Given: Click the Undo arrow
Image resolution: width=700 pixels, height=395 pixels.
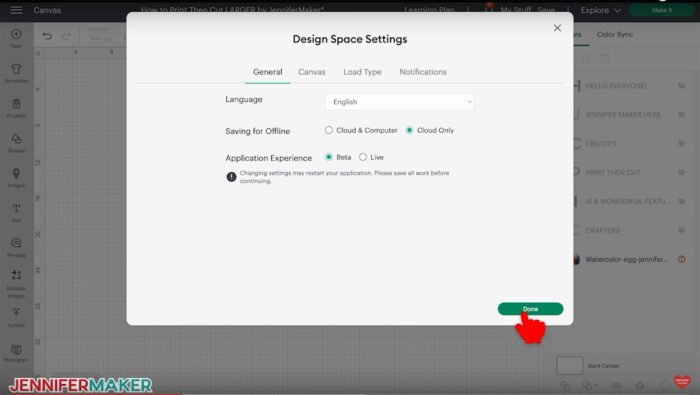Looking at the screenshot, I should pyautogui.click(x=47, y=36).
